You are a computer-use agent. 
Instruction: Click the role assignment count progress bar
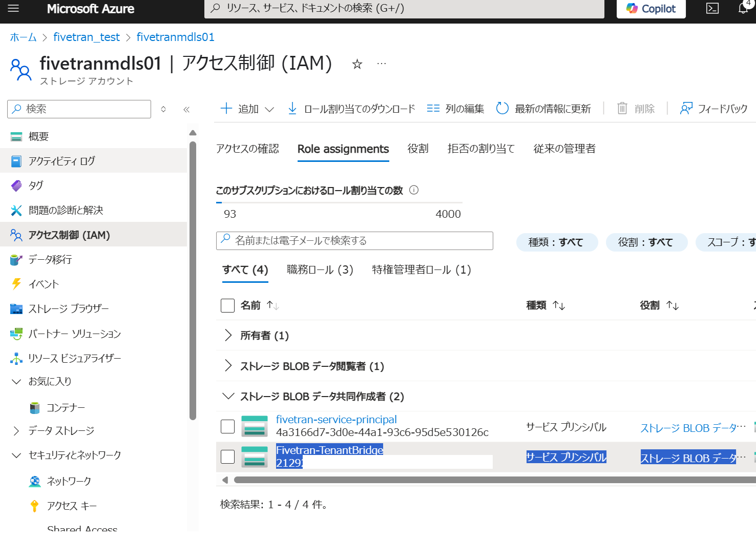339,203
